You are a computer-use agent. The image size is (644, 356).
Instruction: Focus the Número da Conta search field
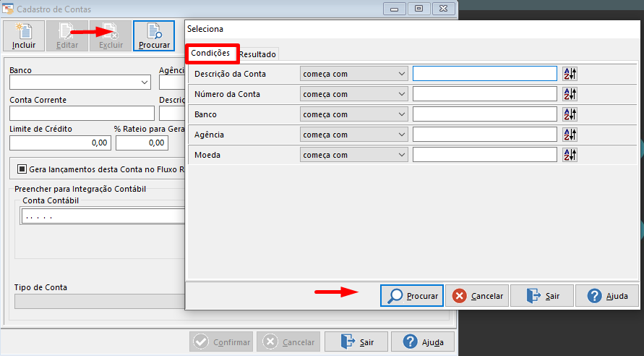[x=485, y=94]
